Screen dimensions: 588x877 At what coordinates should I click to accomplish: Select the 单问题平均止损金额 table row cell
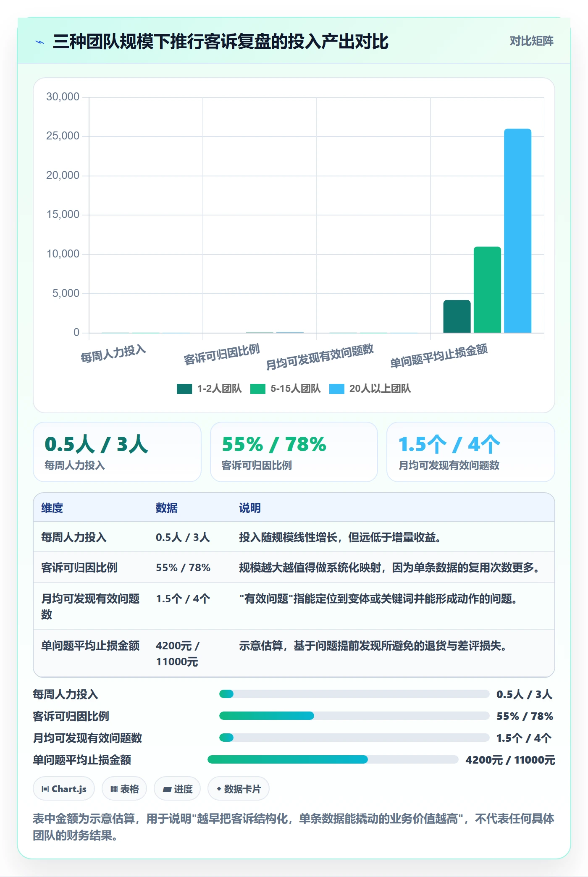pyautogui.click(x=90, y=646)
